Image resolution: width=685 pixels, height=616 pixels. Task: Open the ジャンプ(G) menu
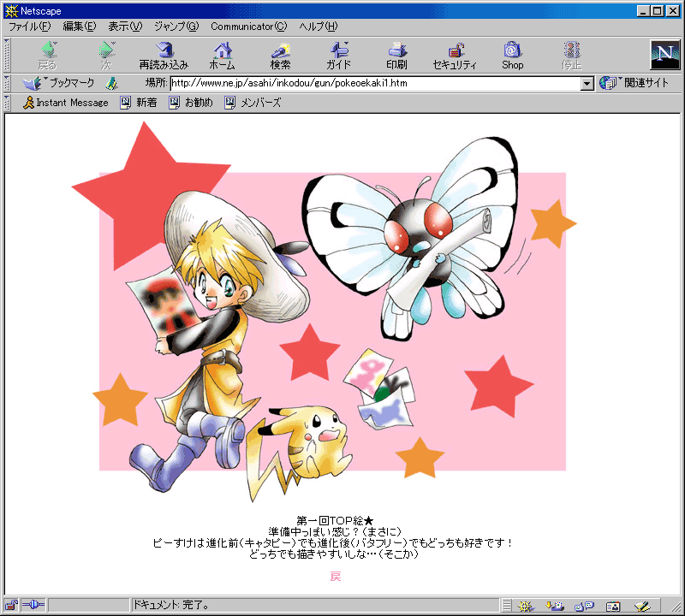pos(176,27)
